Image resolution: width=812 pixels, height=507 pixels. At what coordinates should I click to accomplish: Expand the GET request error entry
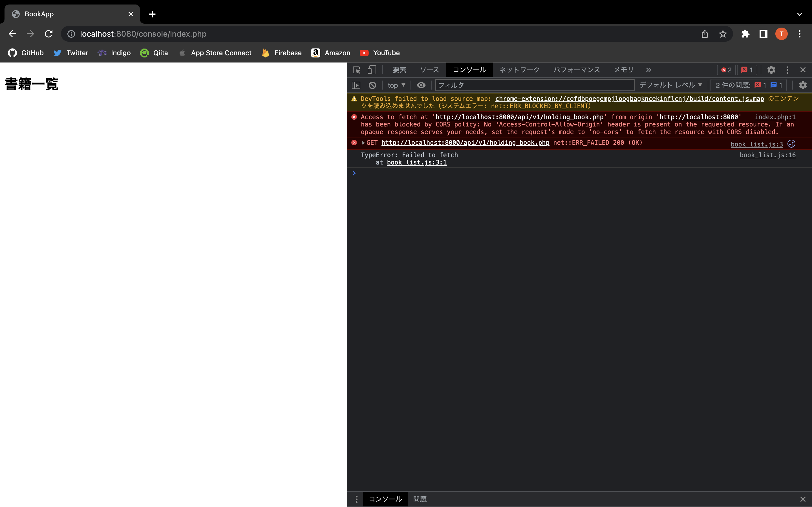363,143
